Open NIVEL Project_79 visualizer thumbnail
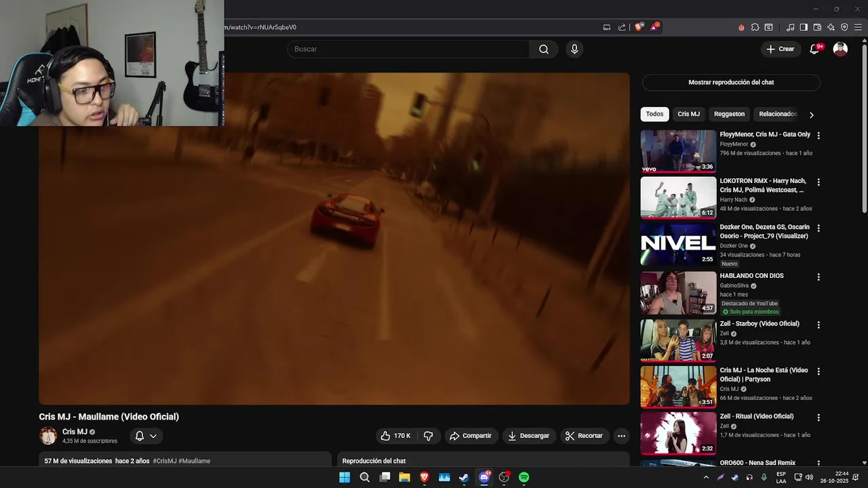 tap(678, 245)
